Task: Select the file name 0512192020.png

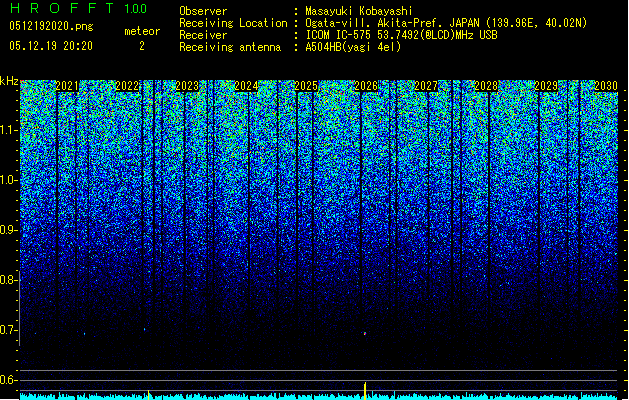Action: pyautogui.click(x=51, y=26)
